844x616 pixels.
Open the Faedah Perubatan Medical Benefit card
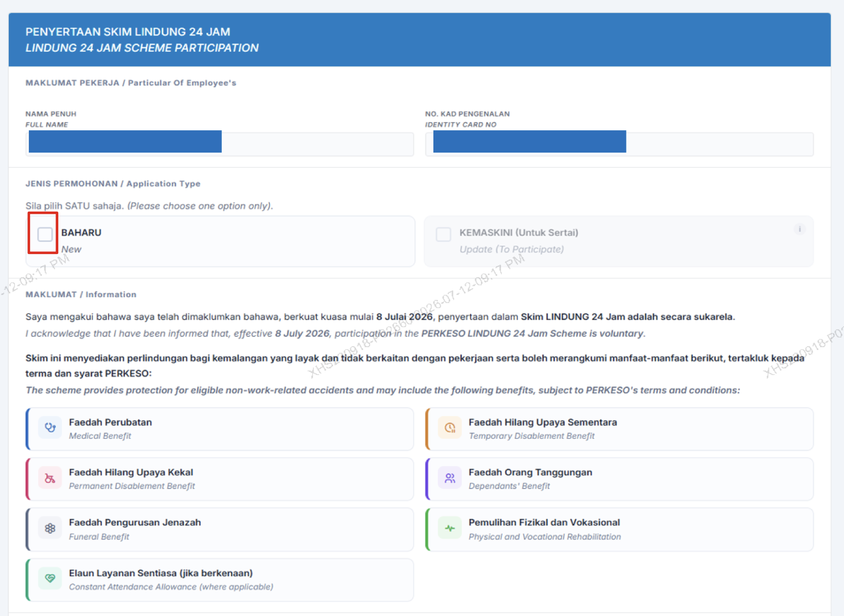[x=220, y=429]
